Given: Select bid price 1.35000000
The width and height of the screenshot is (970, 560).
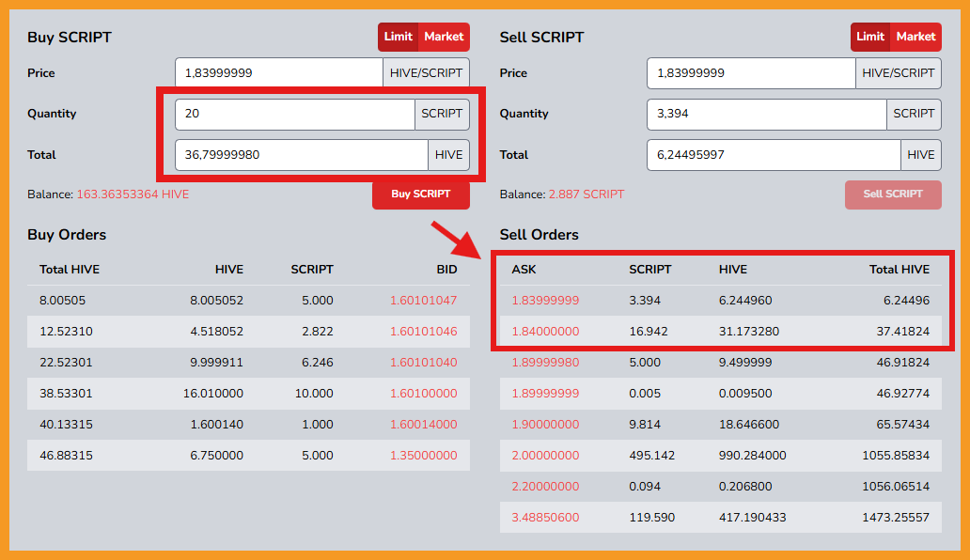Looking at the screenshot, I should (x=424, y=456).
